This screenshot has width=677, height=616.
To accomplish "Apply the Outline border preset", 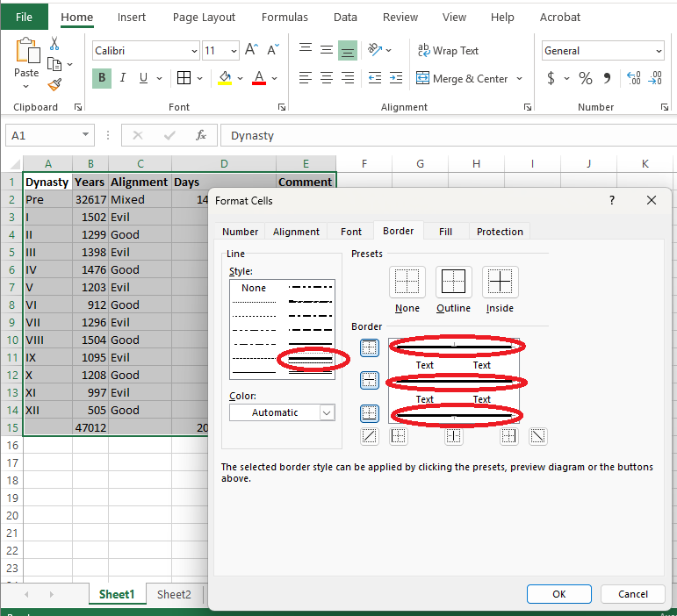I will pyautogui.click(x=453, y=283).
